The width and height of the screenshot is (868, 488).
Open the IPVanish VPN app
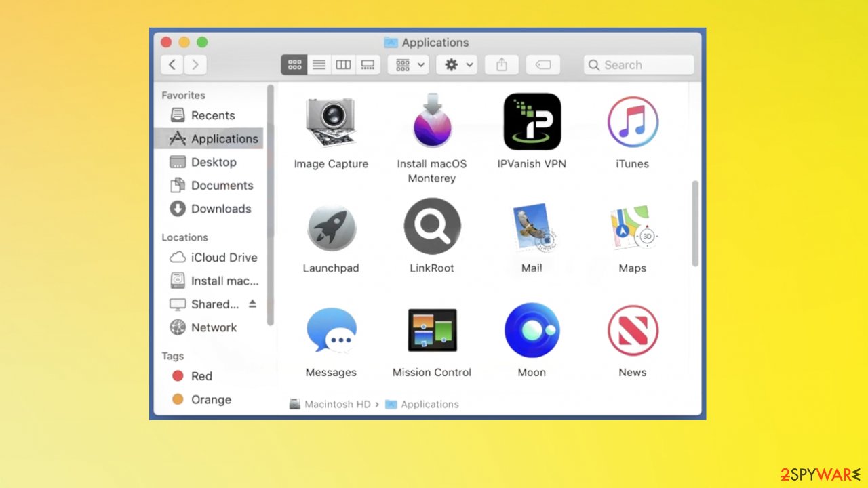tap(532, 122)
